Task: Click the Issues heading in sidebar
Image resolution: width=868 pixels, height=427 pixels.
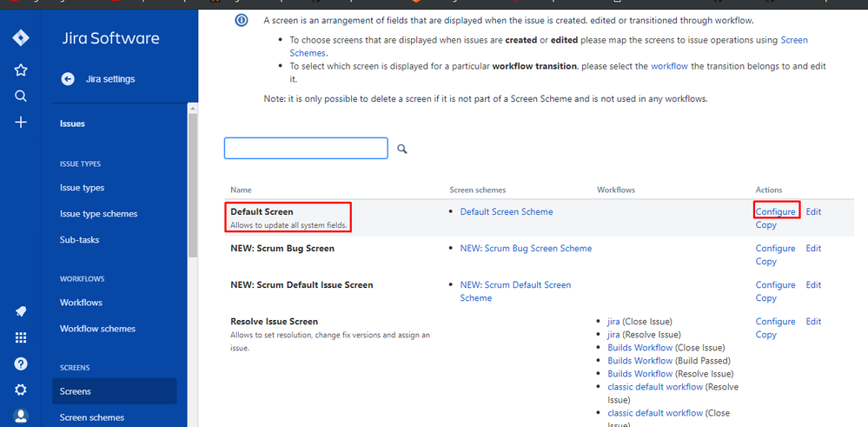Action: click(72, 123)
